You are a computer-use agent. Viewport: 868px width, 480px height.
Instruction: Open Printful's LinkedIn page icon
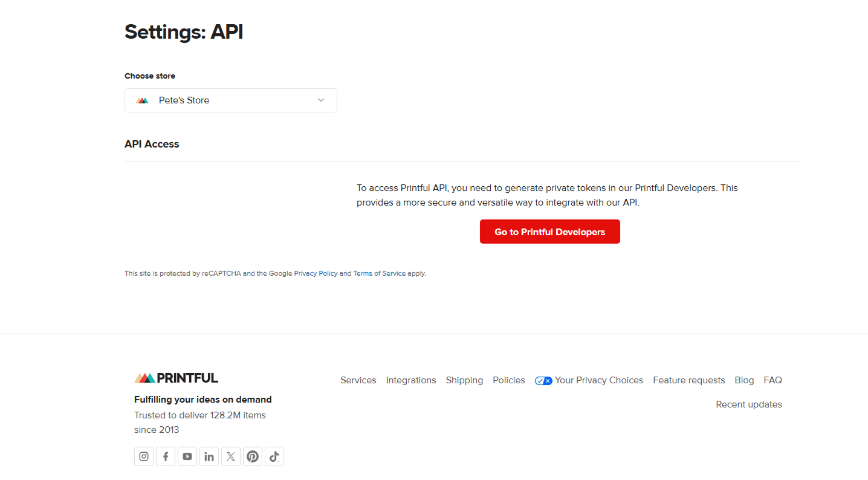(209, 456)
